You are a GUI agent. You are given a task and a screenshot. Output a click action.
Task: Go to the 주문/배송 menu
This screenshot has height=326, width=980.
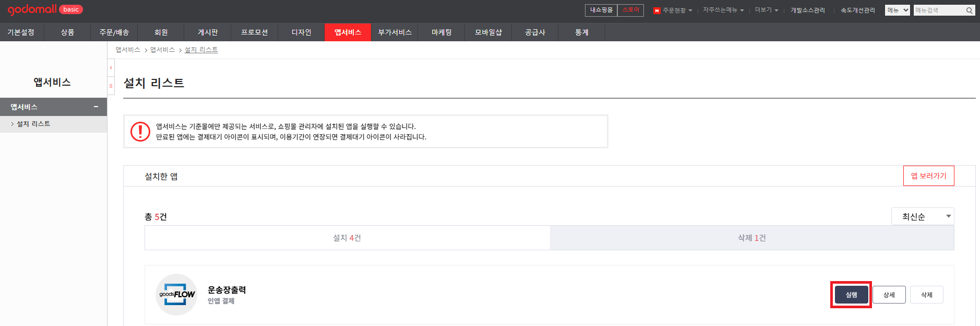tap(114, 32)
